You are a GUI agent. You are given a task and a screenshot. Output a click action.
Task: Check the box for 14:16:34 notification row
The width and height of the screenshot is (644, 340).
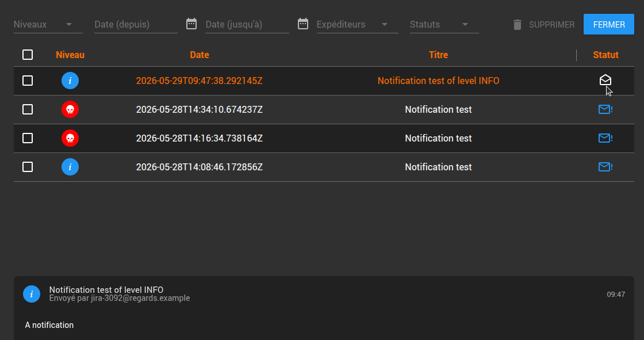point(28,138)
